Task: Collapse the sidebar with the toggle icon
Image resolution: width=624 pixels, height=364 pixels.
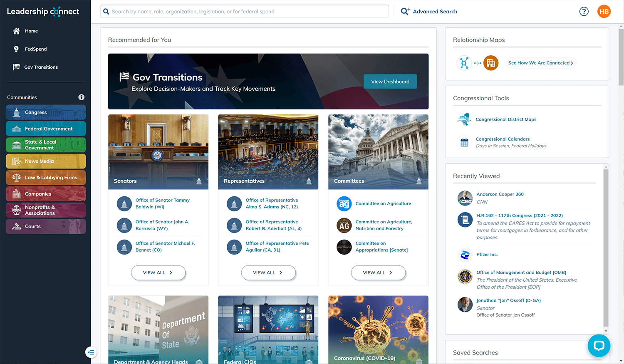Action: (91, 352)
